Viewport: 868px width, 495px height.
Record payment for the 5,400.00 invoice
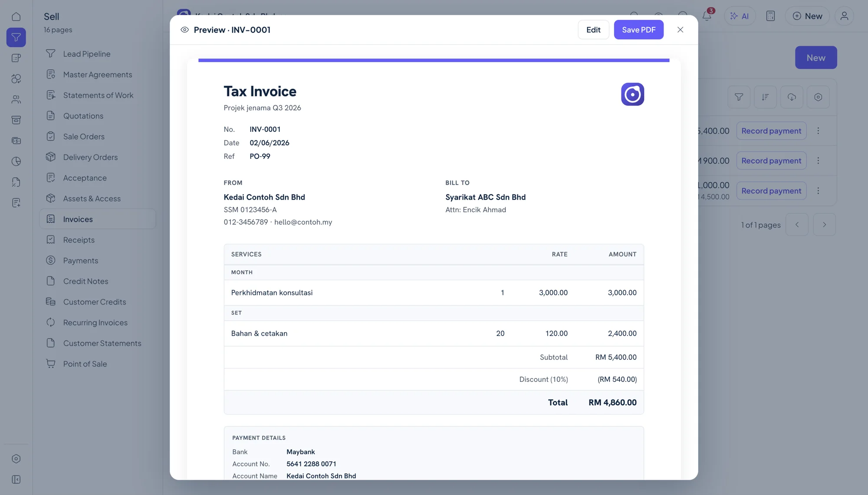[x=771, y=131]
